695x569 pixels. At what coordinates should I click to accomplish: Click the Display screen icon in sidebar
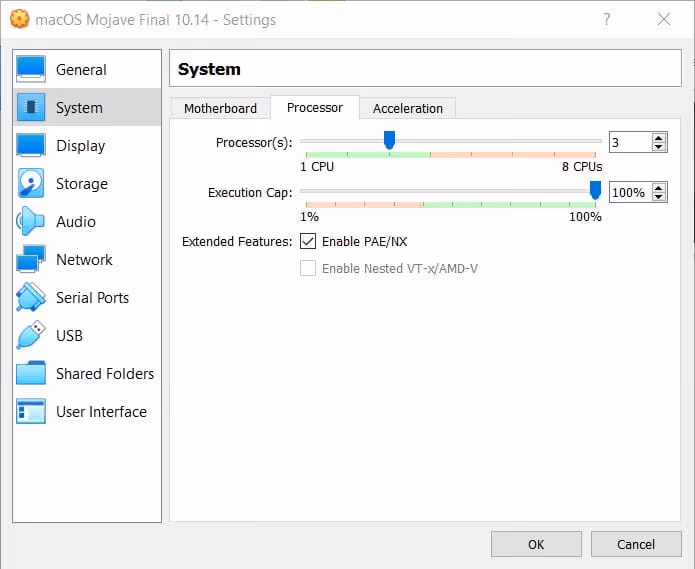pos(31,145)
